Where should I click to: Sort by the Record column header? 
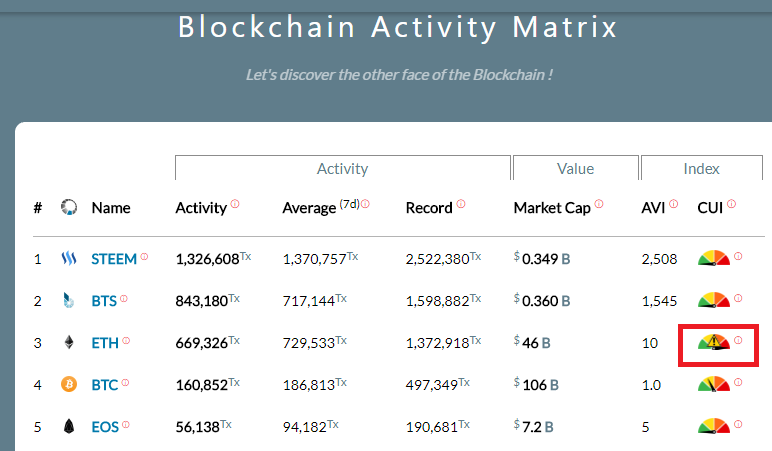click(x=429, y=208)
